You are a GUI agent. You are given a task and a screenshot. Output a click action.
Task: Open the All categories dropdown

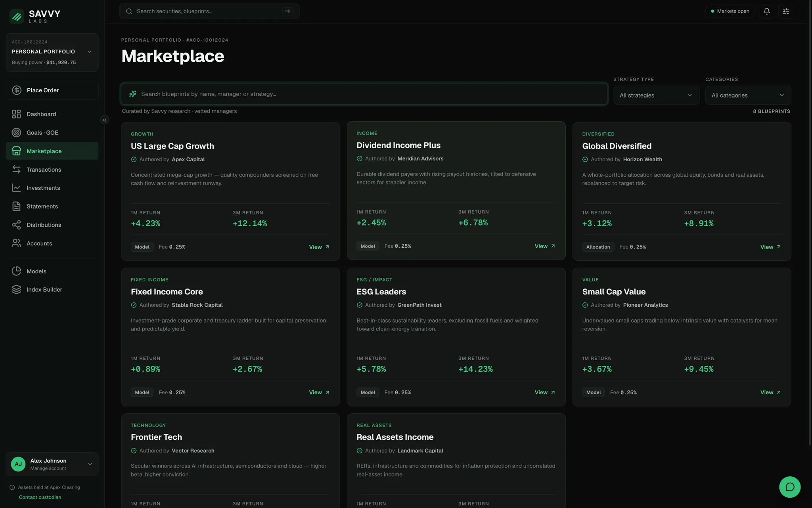coord(748,95)
